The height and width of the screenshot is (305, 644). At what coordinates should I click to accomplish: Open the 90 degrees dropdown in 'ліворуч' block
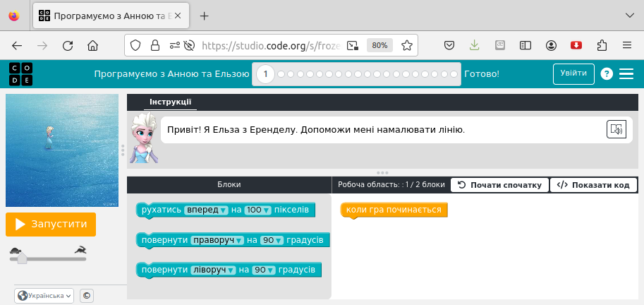point(264,270)
